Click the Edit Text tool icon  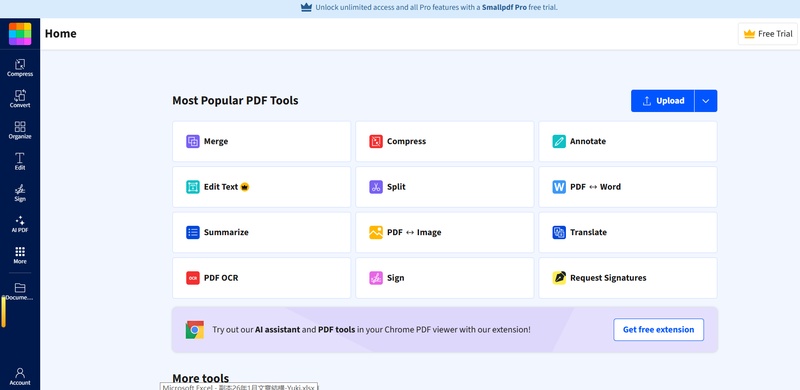(193, 187)
